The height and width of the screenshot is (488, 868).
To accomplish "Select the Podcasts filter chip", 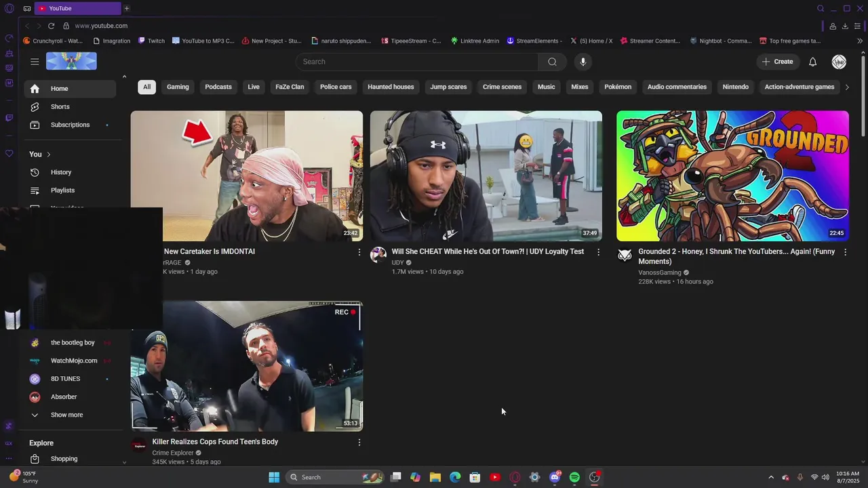I will pos(218,87).
